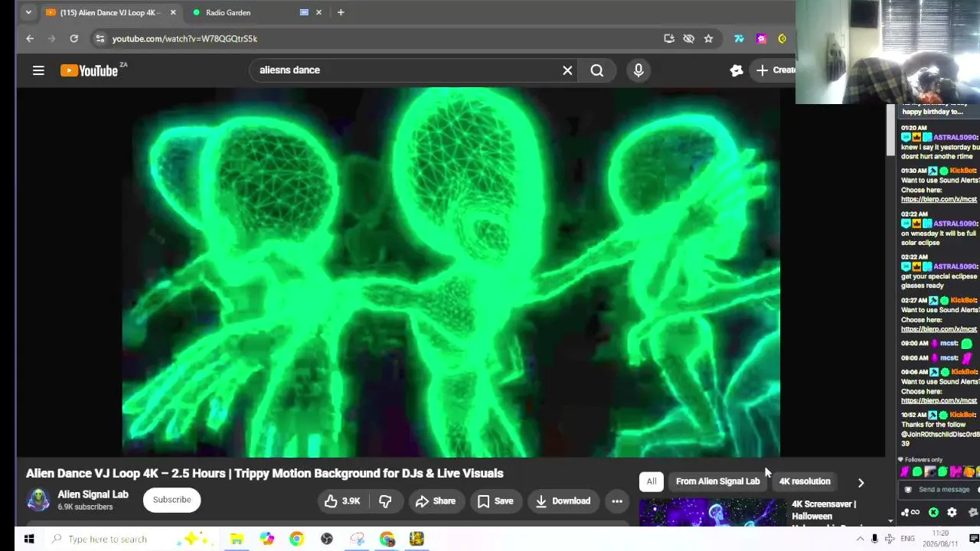Screen dimensions: 980x551
Task: Start voice search with the microphone
Action: click(x=639, y=70)
